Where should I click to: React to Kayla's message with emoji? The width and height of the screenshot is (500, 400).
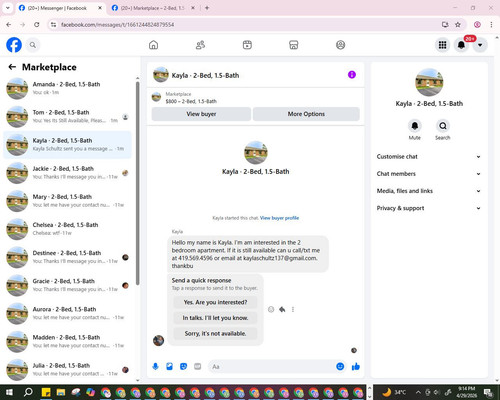point(271,310)
